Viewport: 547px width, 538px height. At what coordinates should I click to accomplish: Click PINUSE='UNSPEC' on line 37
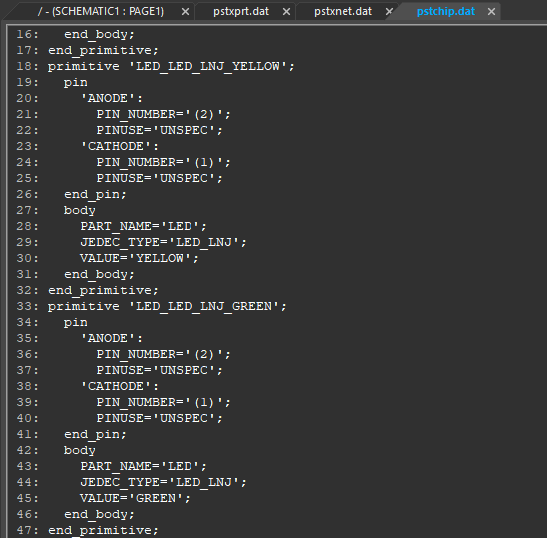[x=159, y=371]
